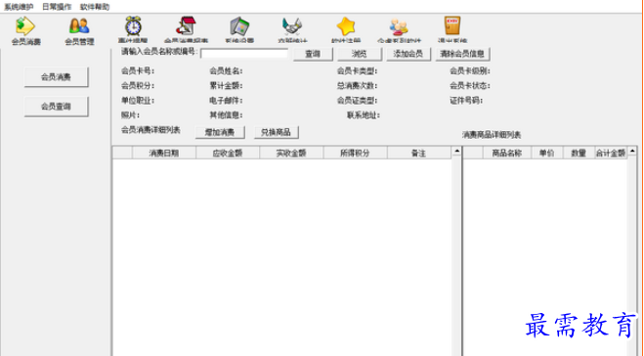Click the 电子邮件 label
This screenshot has width=644, height=356.
(226, 101)
